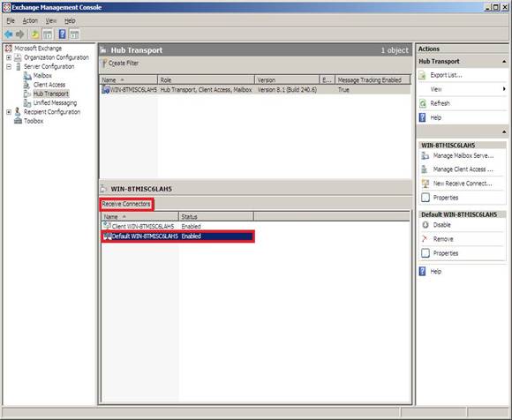Click the Microsoft Exchange root node icon

[x=8, y=49]
